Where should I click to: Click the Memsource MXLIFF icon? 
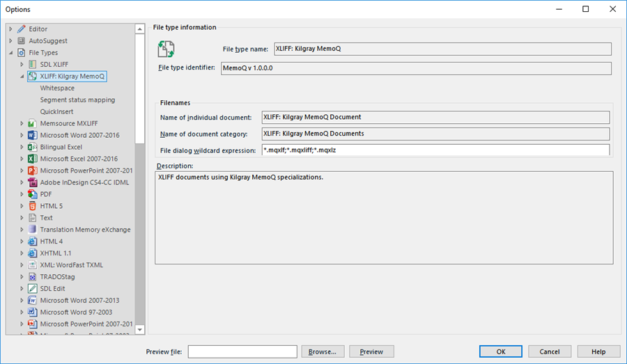(x=32, y=123)
